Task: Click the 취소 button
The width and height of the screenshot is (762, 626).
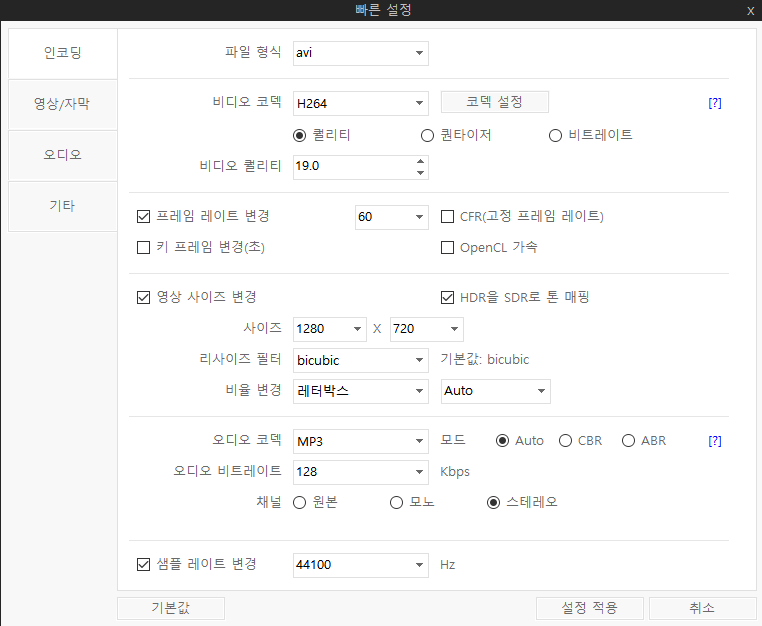Action: 702,608
